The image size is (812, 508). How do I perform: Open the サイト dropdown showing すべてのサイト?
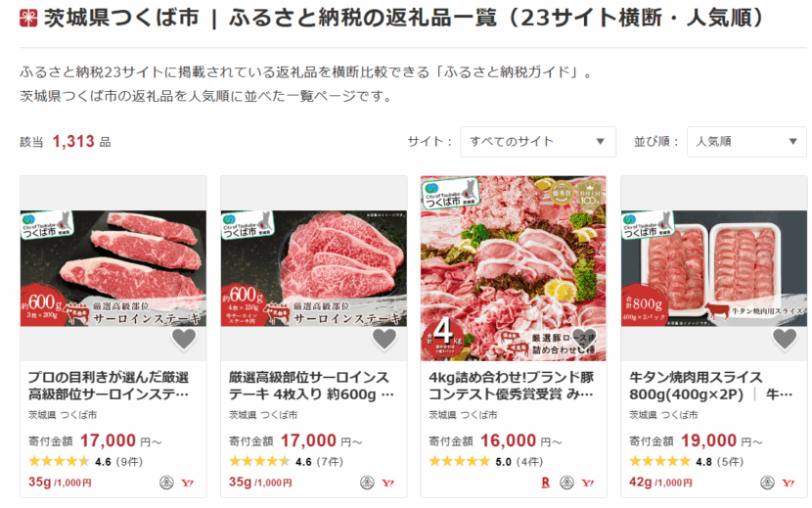tap(538, 142)
